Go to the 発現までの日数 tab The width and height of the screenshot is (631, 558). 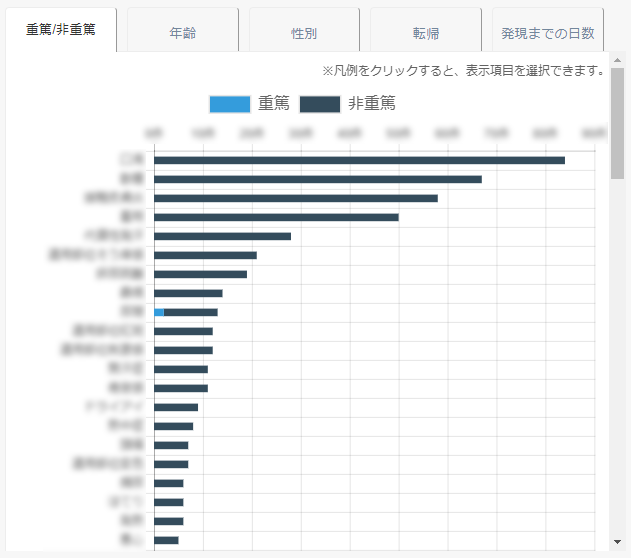(x=548, y=32)
